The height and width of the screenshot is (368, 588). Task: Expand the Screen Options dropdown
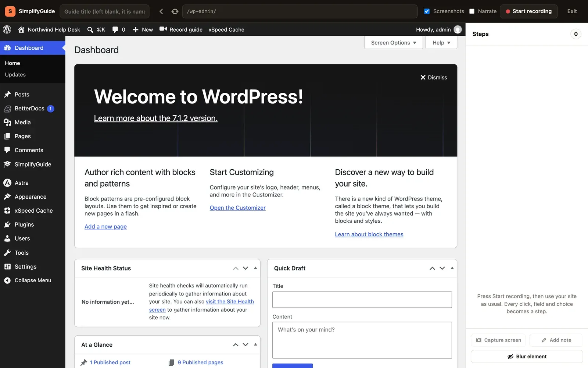(x=393, y=43)
